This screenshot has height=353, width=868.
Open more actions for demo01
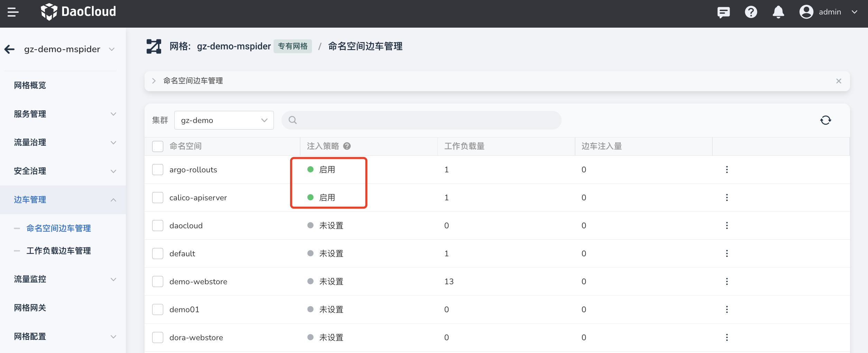coord(727,309)
